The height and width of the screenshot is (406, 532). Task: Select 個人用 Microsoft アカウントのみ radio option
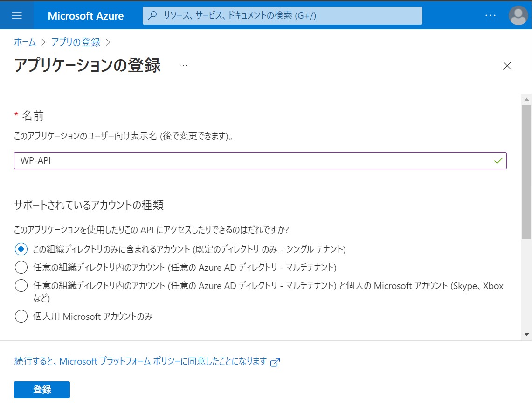(21, 317)
